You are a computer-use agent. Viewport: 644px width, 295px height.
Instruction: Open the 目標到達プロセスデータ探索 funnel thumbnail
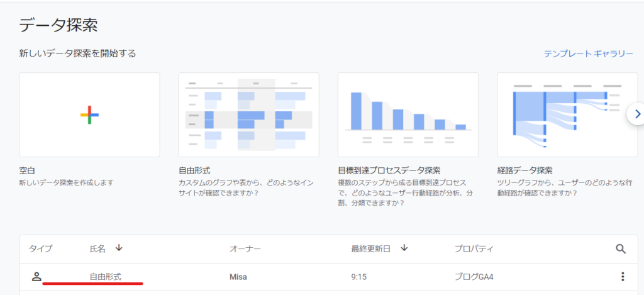(x=408, y=114)
